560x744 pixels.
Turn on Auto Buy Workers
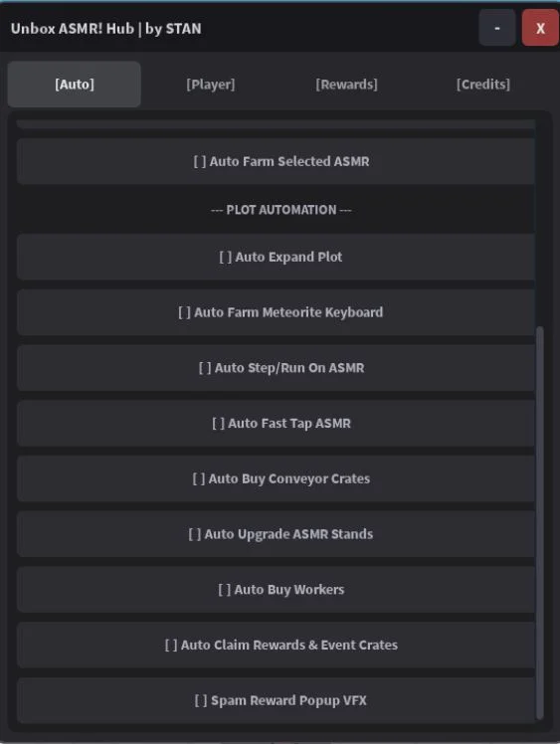click(276, 590)
